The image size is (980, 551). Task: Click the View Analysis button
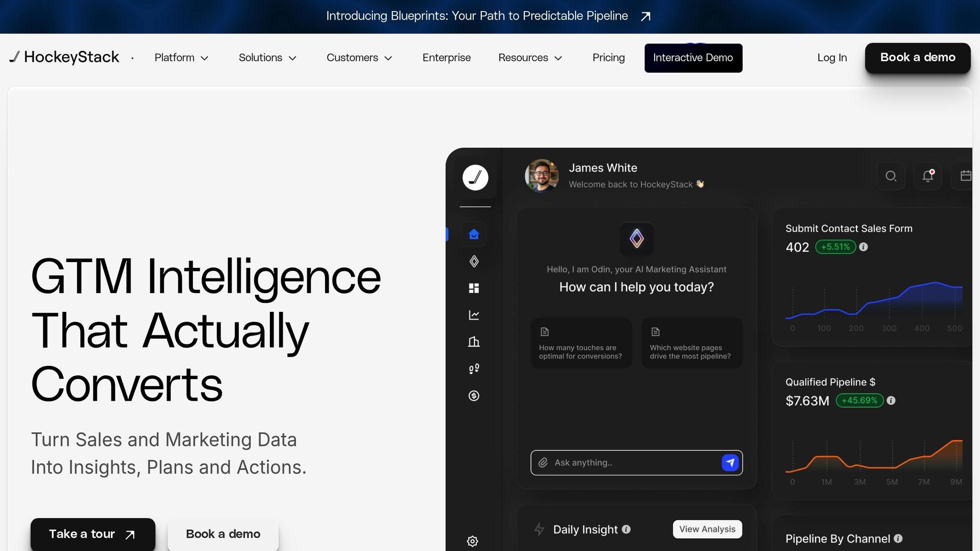coord(707,529)
